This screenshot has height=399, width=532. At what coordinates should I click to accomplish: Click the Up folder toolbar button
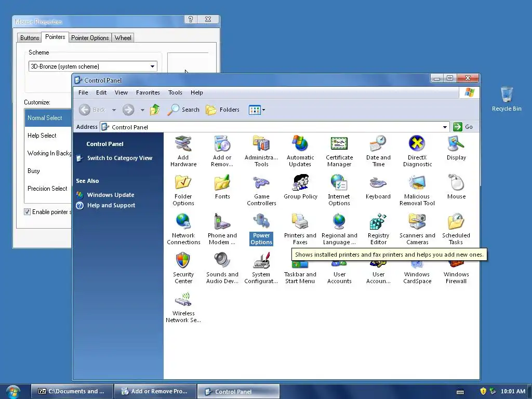(x=155, y=110)
